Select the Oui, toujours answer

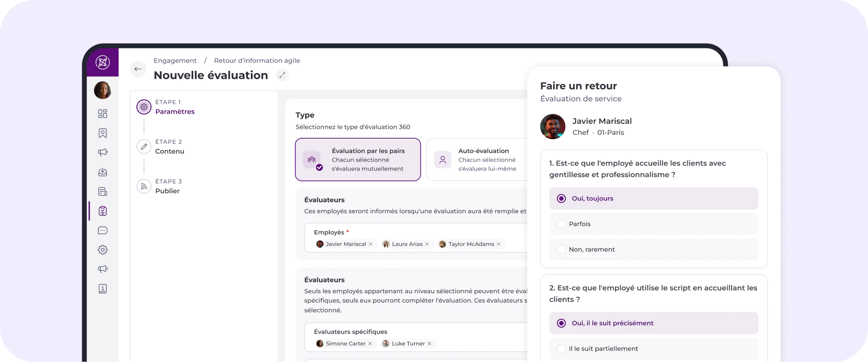(x=654, y=198)
